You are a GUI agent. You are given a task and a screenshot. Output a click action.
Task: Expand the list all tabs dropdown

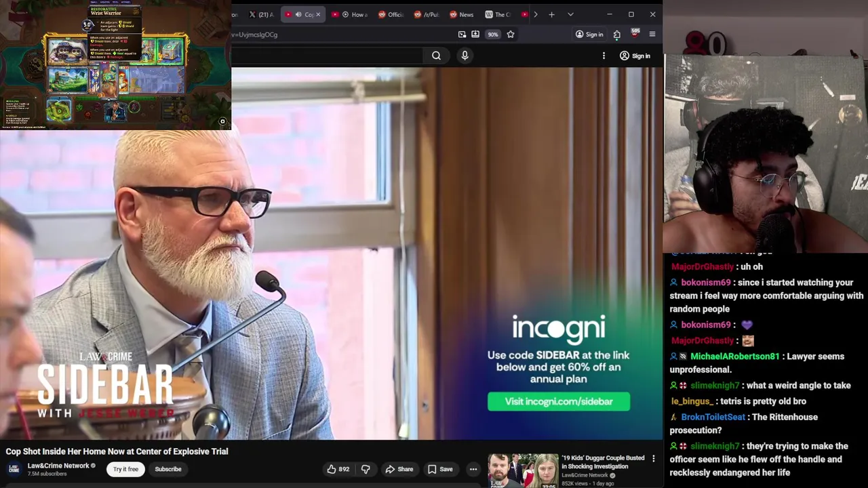pos(570,14)
